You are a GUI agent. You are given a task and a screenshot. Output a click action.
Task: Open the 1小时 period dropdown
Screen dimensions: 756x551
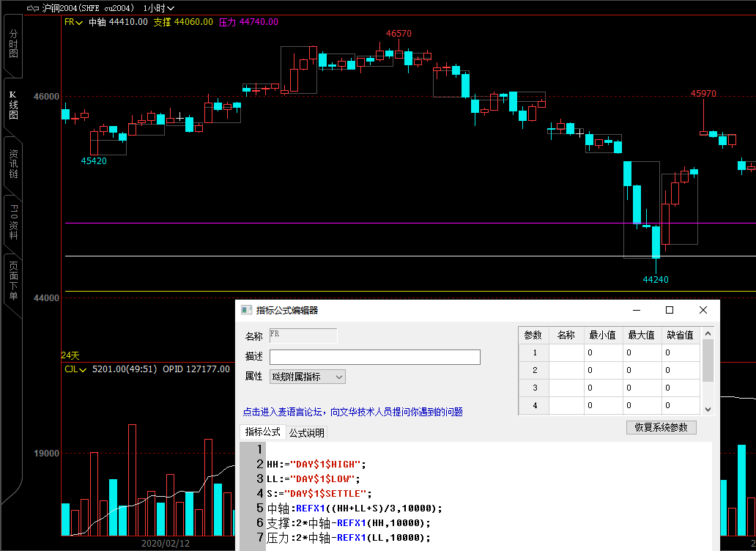coord(159,7)
